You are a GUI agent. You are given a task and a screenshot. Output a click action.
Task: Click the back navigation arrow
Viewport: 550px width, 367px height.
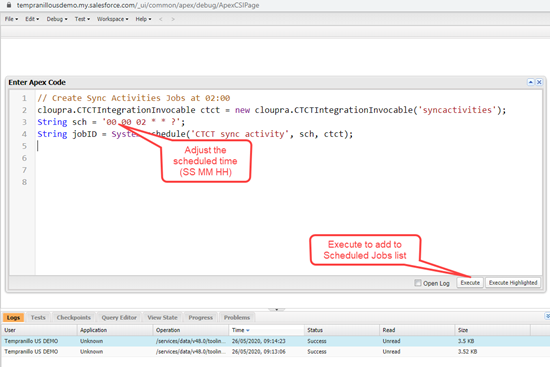click(161, 19)
